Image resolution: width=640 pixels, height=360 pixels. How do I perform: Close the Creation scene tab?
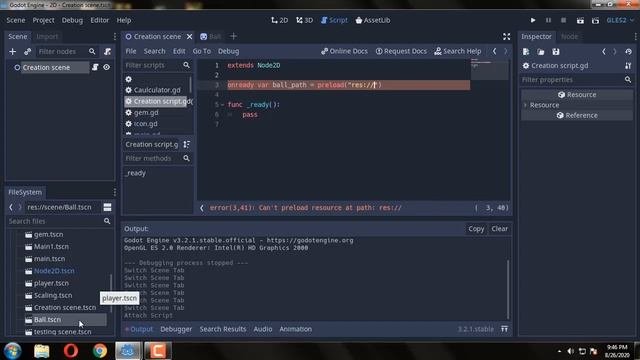pyautogui.click(x=189, y=36)
